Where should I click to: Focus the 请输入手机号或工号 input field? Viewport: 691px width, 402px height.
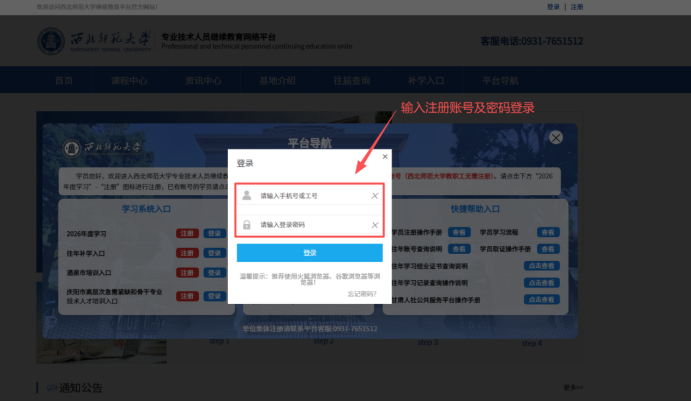[x=309, y=196]
